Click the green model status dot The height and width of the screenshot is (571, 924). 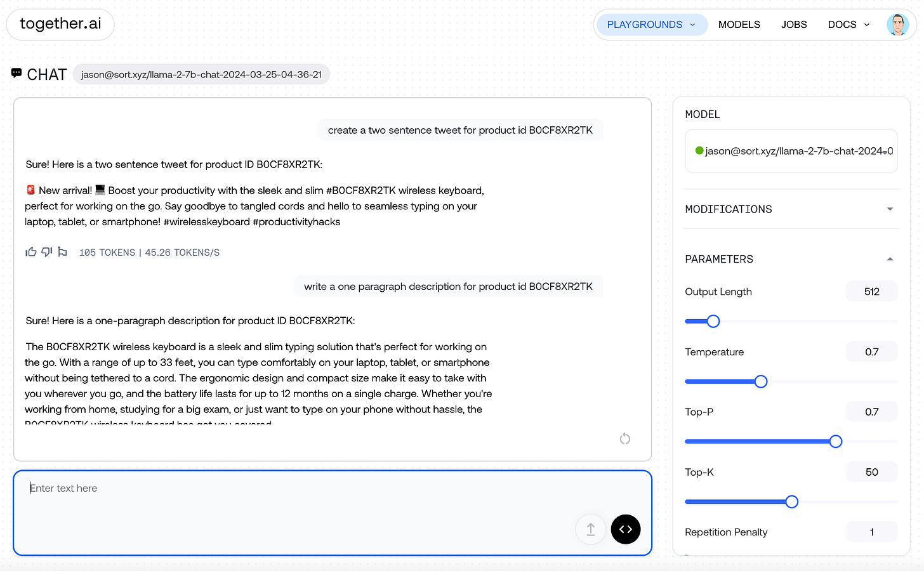[x=699, y=150]
